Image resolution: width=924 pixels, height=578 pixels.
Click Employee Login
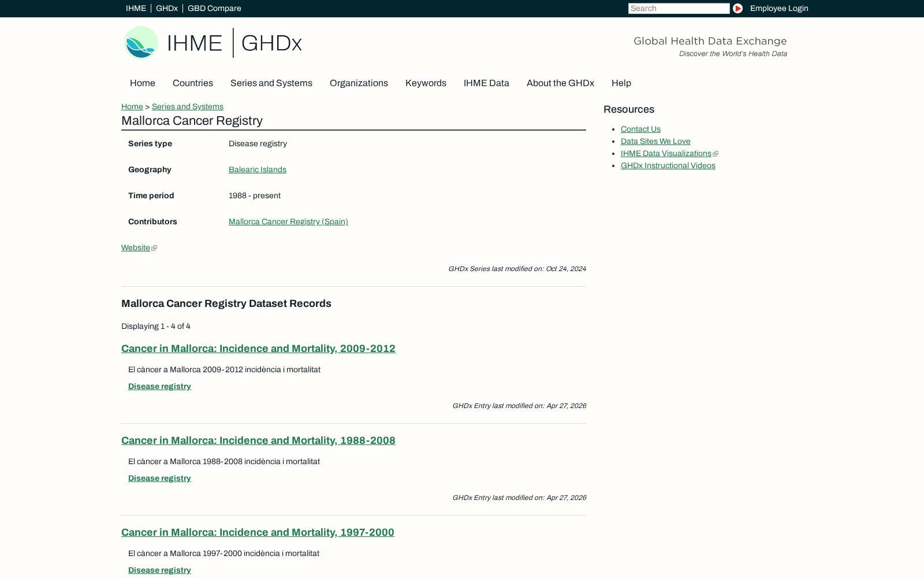coord(779,8)
